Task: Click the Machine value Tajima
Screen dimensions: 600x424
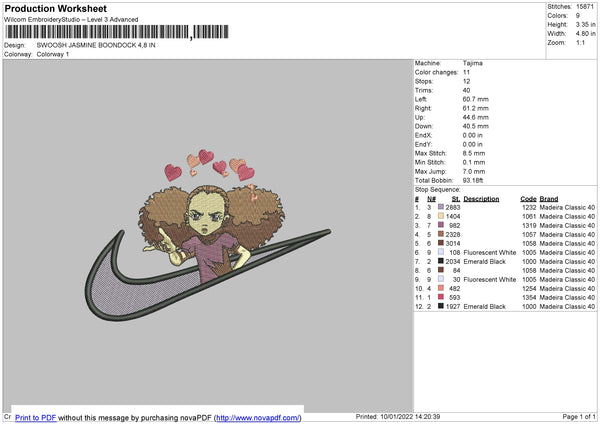Action: pyautogui.click(x=473, y=63)
